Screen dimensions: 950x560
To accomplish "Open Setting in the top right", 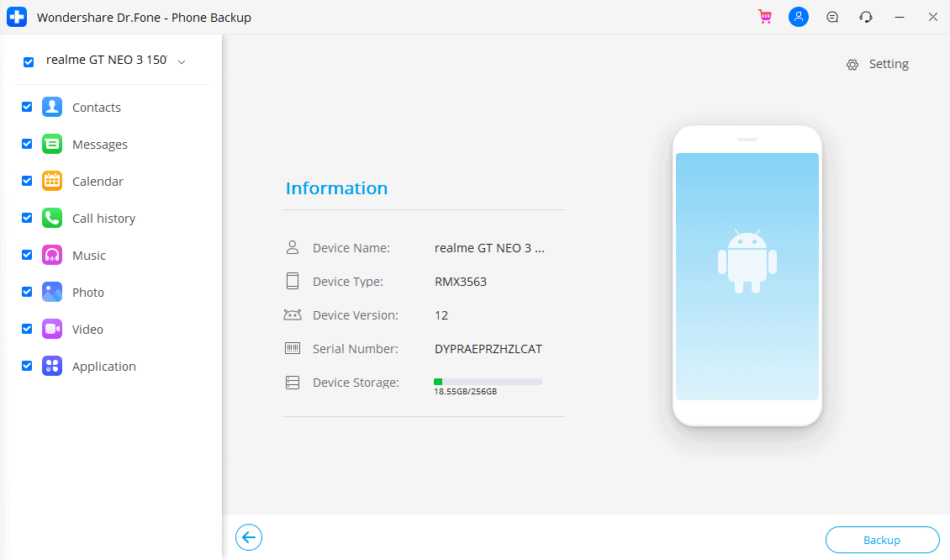I will click(x=878, y=64).
